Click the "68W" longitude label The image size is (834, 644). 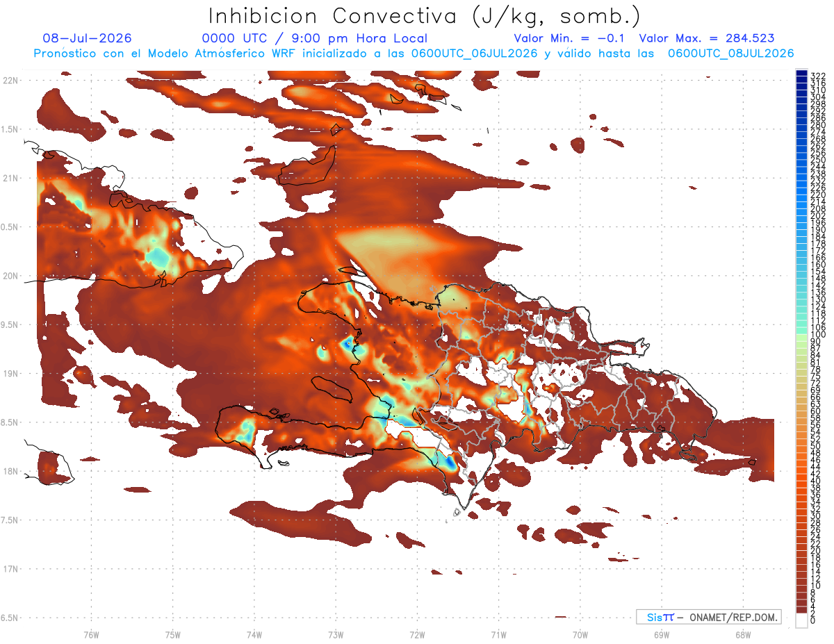pos(743,634)
